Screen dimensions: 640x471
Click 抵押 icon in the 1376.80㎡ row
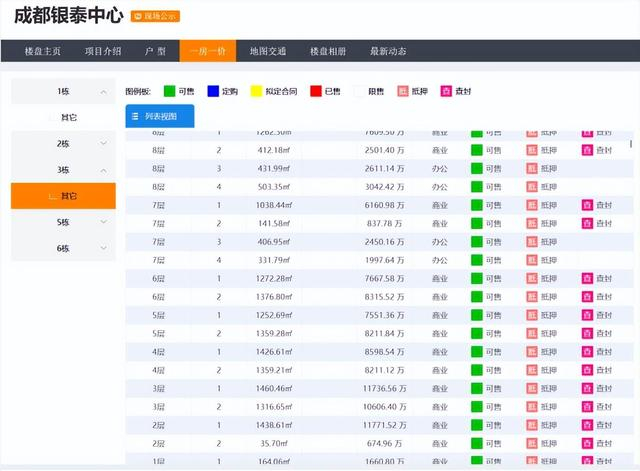[x=532, y=297]
